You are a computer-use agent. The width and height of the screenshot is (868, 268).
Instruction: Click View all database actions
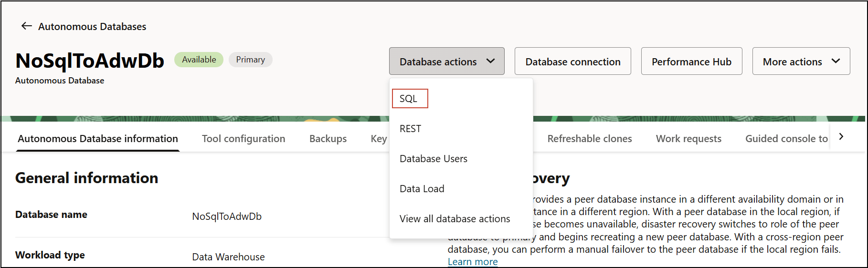(x=455, y=219)
